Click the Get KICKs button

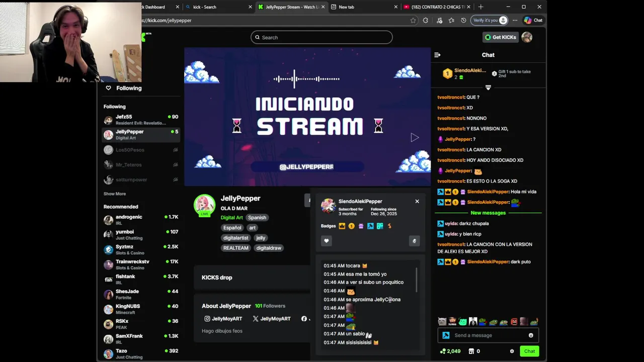click(x=500, y=37)
